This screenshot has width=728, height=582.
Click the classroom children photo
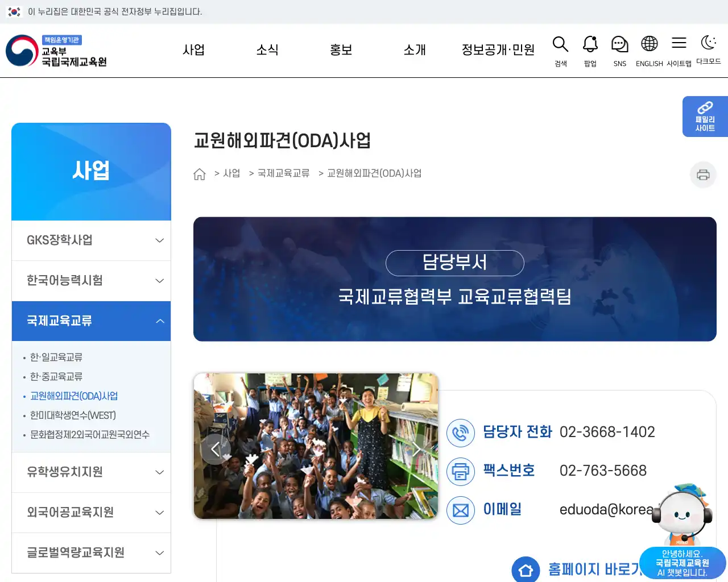(x=316, y=446)
